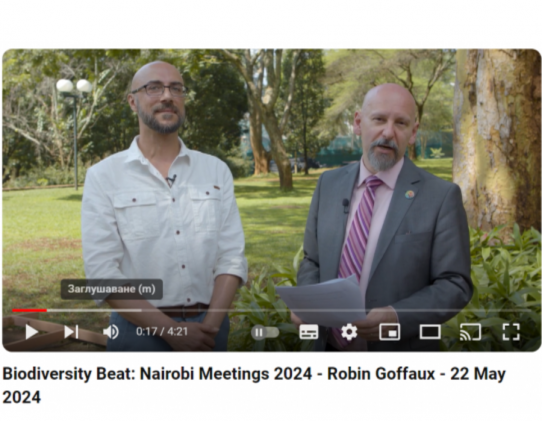Jump to the buffered grey timeline section

point(94,310)
